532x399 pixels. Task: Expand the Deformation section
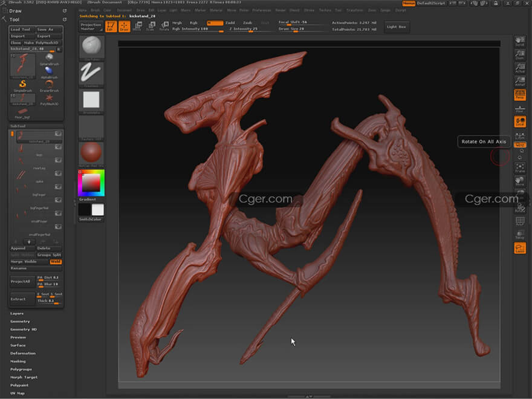(23, 353)
